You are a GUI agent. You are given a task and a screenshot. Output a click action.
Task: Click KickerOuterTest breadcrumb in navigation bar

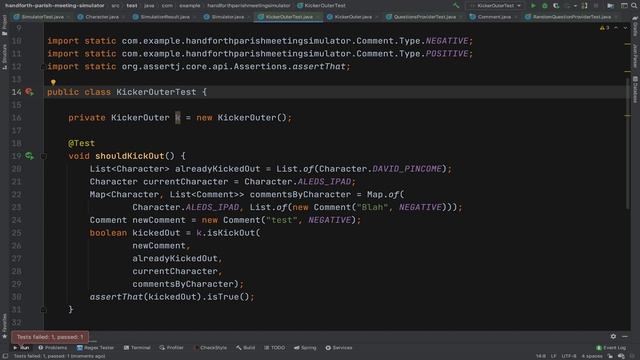click(322, 6)
